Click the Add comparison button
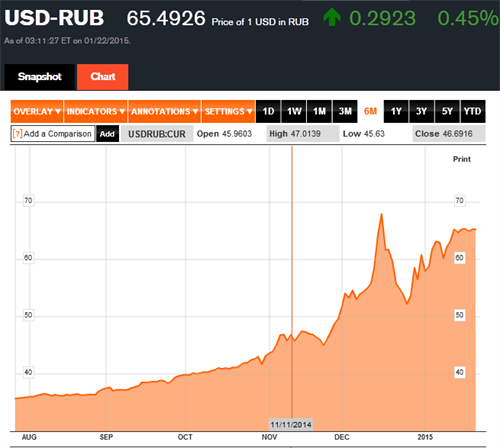Screen dimensions: 500x448 coord(107,134)
